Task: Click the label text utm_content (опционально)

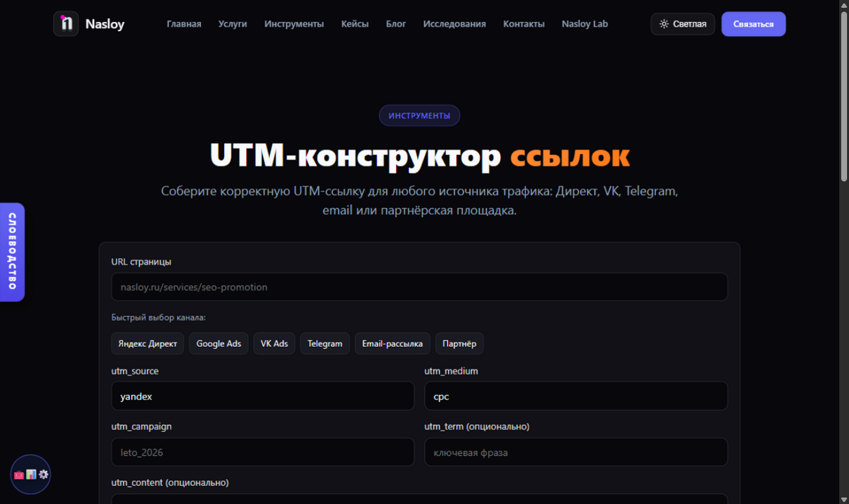Action: [170, 483]
